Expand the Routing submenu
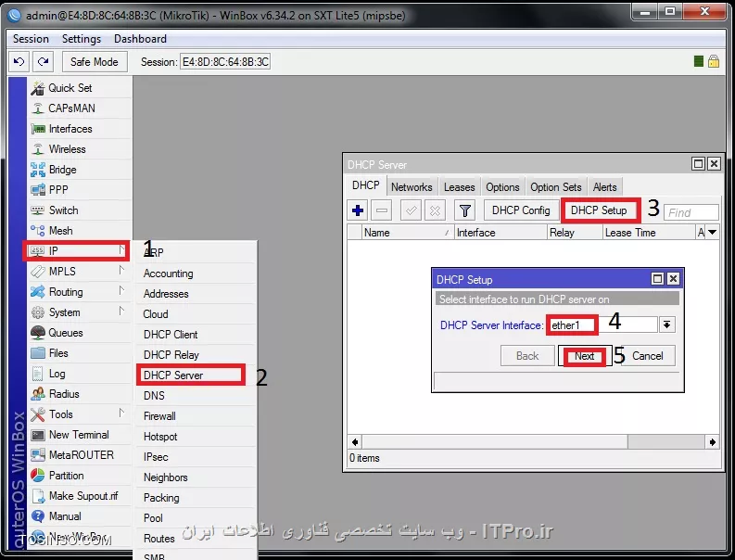 pyautogui.click(x=79, y=292)
